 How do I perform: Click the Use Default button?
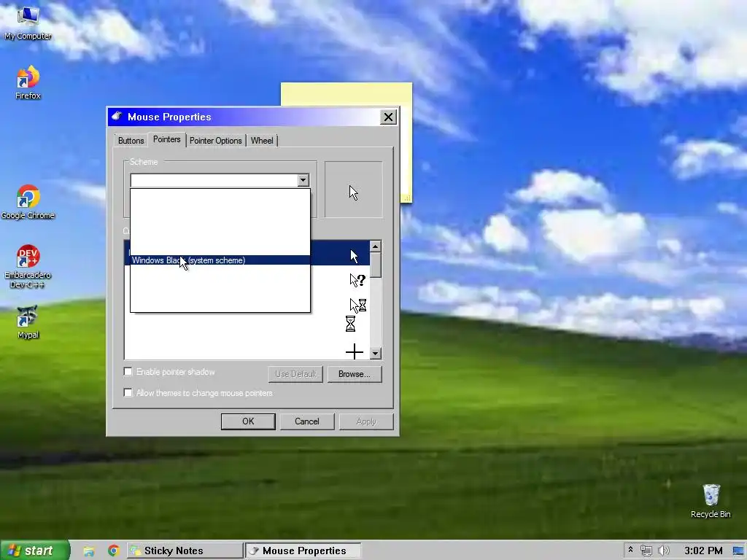[295, 374]
